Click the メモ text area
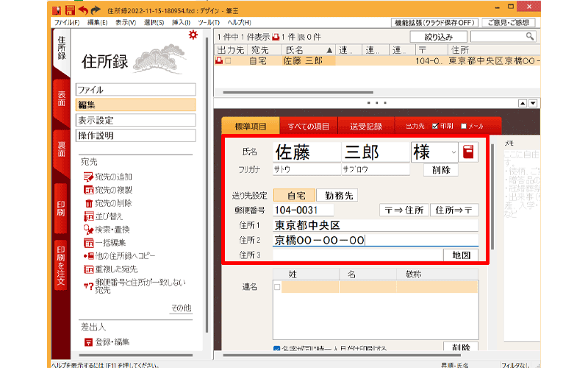 tap(522, 244)
